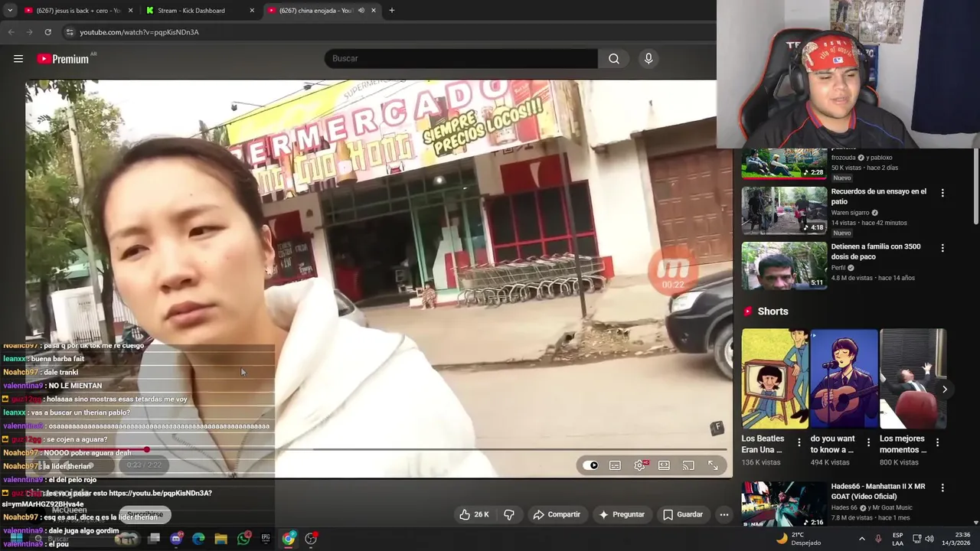The height and width of the screenshot is (551, 980).
Task: Open options for 'Los mejores momentos' short
Action: pyautogui.click(x=937, y=442)
